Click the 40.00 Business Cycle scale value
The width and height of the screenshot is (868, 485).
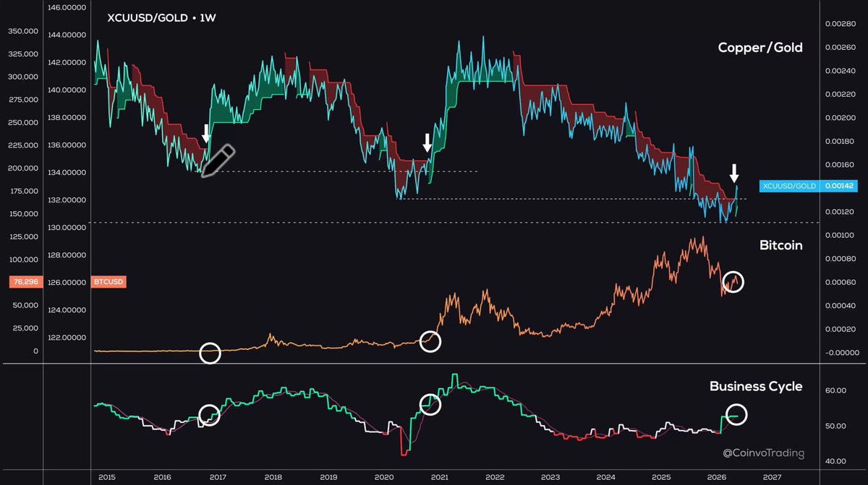tap(835, 461)
